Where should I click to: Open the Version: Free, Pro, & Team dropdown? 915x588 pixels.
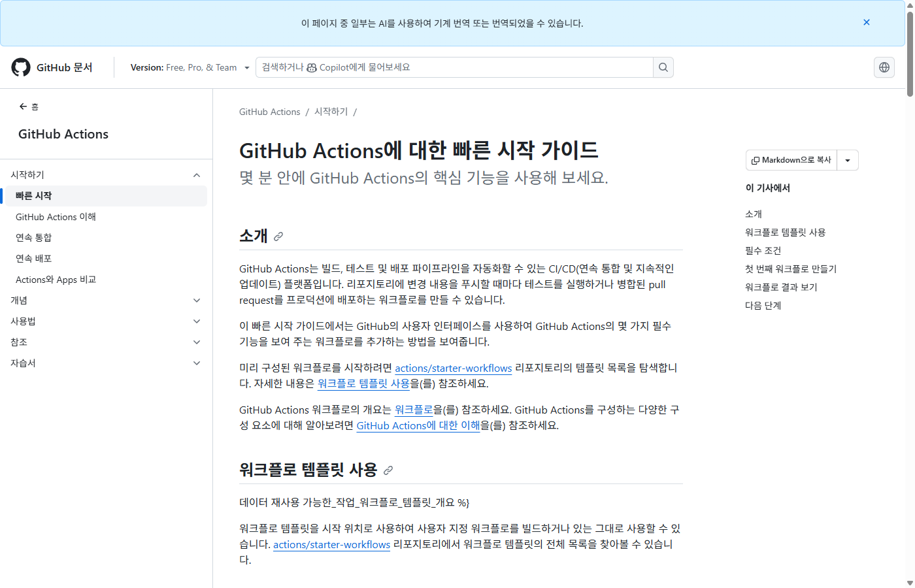click(x=190, y=67)
